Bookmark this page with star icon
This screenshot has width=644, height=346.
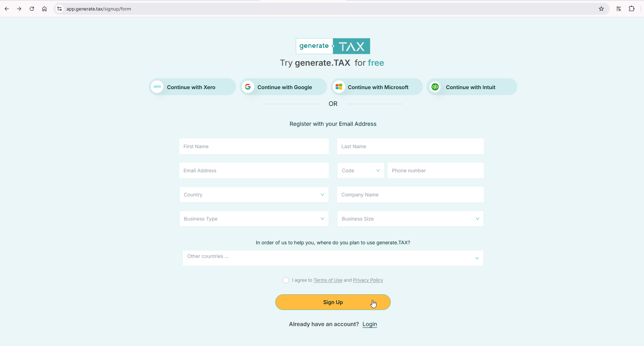tap(601, 9)
